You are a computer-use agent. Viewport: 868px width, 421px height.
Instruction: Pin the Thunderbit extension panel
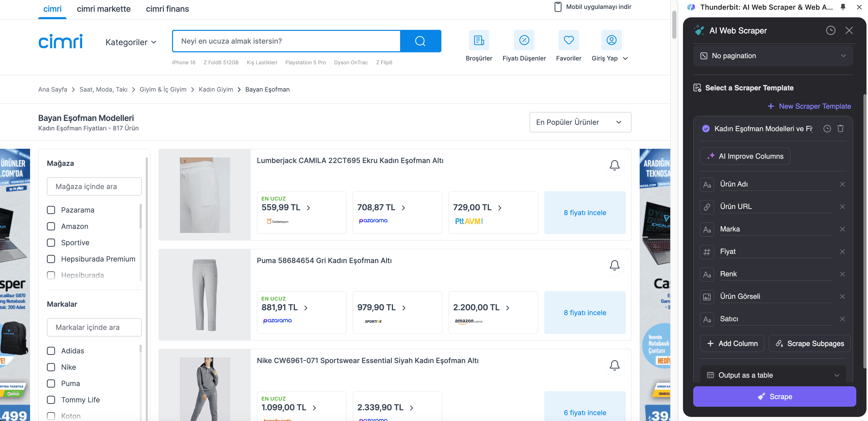click(843, 7)
